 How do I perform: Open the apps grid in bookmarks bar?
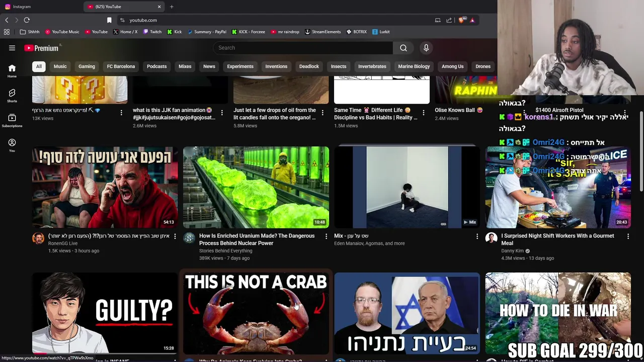(x=7, y=32)
